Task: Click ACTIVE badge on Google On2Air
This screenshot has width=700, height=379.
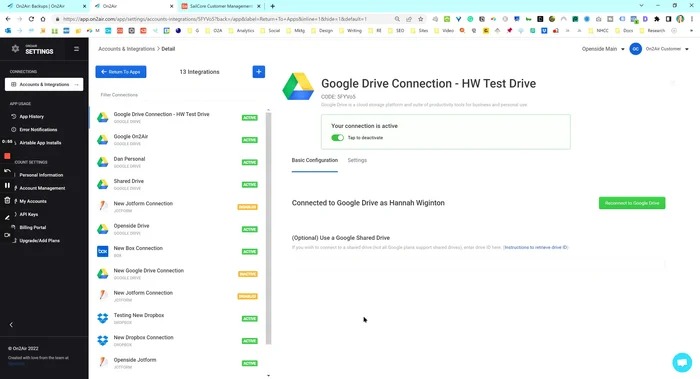Action: click(250, 140)
